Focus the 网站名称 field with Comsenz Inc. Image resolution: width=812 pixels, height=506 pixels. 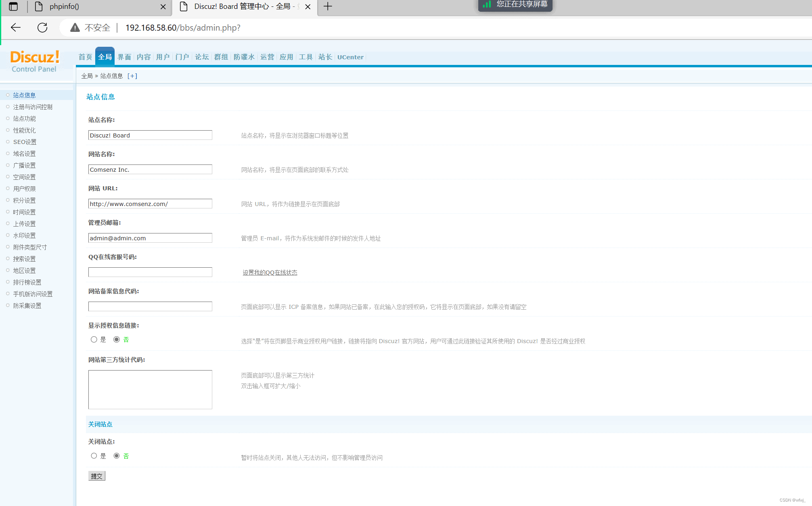click(x=150, y=169)
